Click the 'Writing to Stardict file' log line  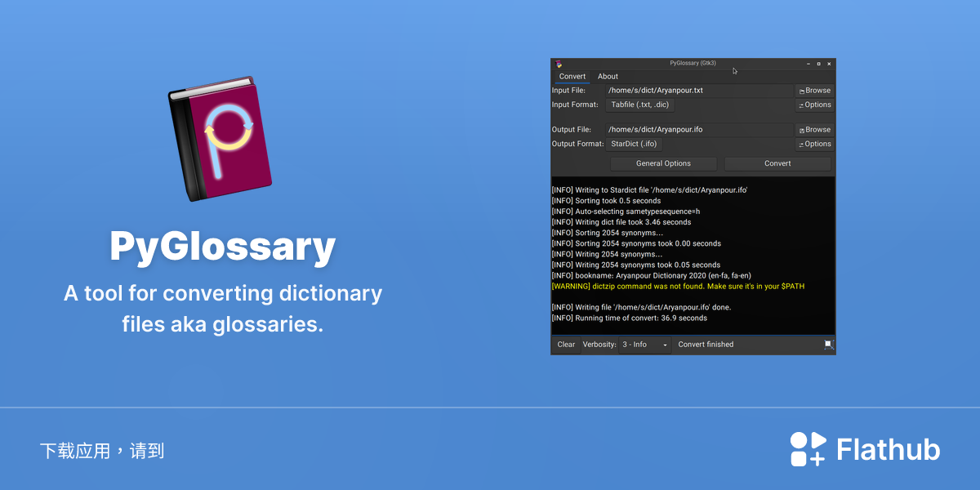click(649, 190)
